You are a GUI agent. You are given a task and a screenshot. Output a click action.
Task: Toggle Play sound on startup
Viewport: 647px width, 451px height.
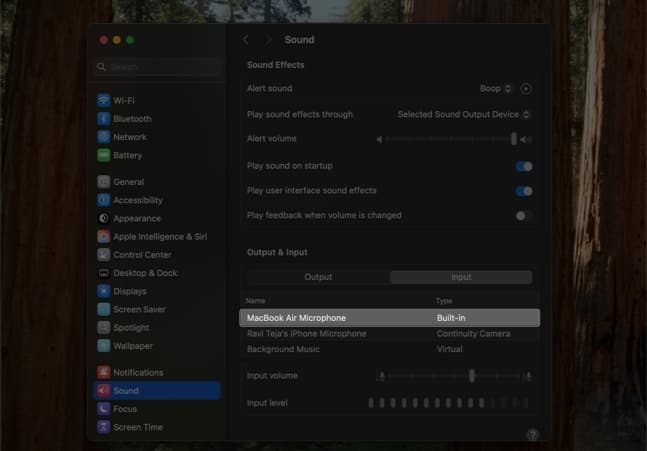coord(524,166)
